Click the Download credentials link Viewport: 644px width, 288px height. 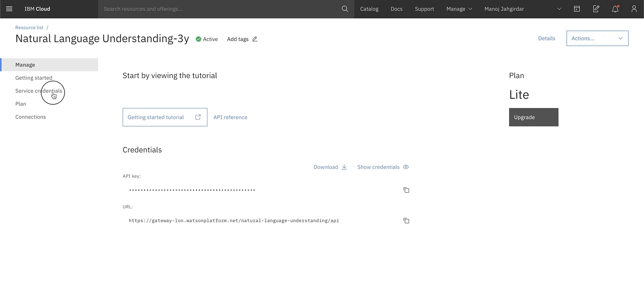[x=326, y=167]
